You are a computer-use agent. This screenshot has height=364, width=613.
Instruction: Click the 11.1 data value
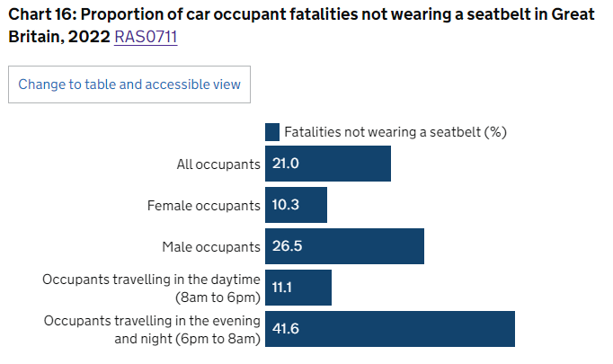click(x=284, y=288)
